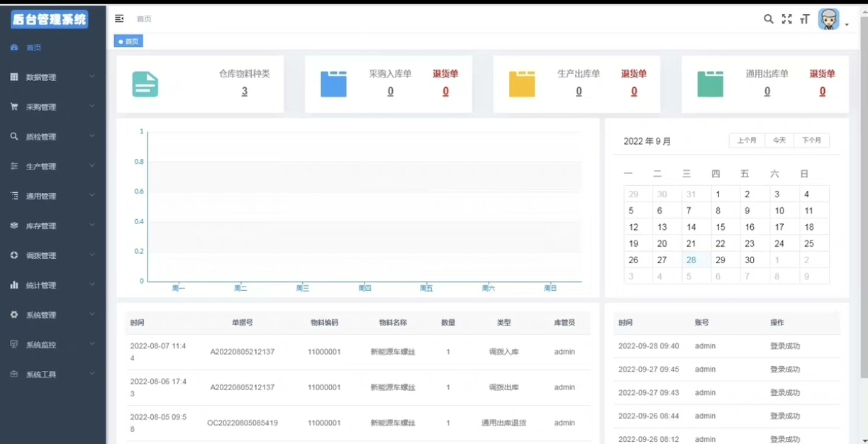The height and width of the screenshot is (444, 868).
Task: Select the blue 首页 page tab
Action: click(128, 41)
